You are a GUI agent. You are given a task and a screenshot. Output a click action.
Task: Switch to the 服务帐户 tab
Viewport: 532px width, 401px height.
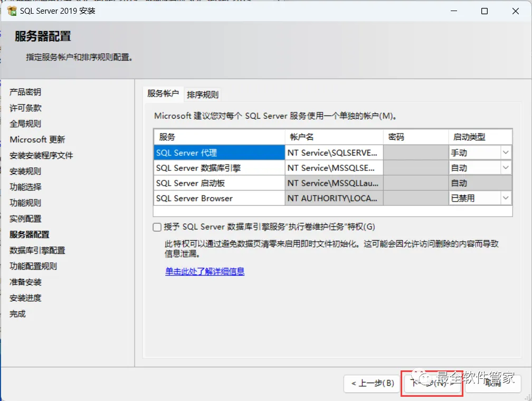[x=163, y=93]
